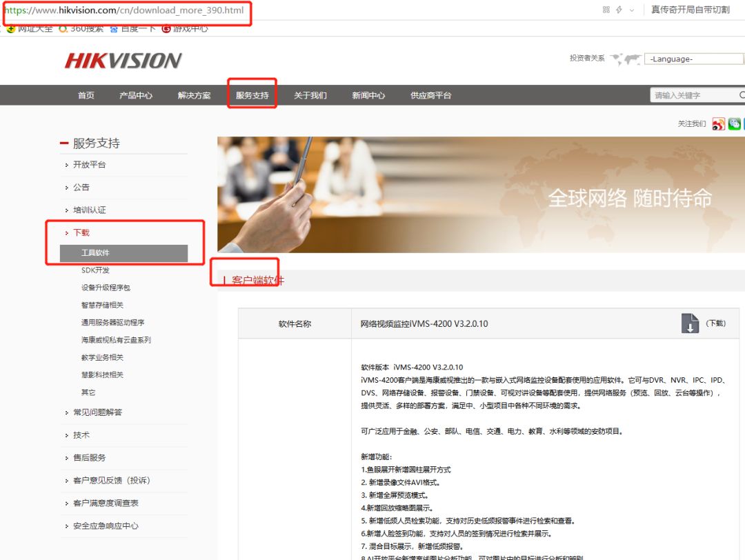
Task: Click the 1.鱼眼展开新增圆柱展开方式 feature line
Action: [406, 470]
